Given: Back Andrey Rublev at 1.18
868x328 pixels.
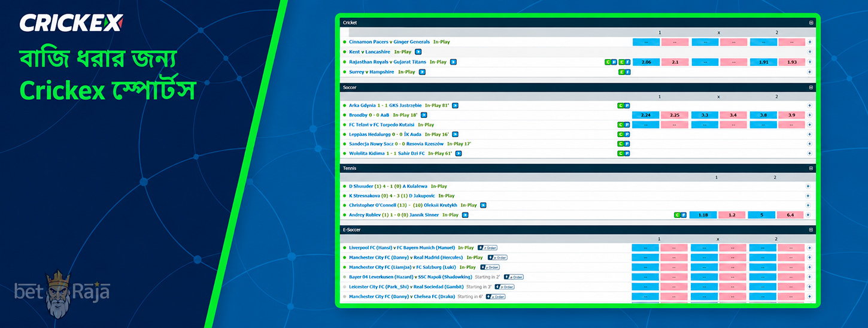Looking at the screenshot, I should coord(703,215).
